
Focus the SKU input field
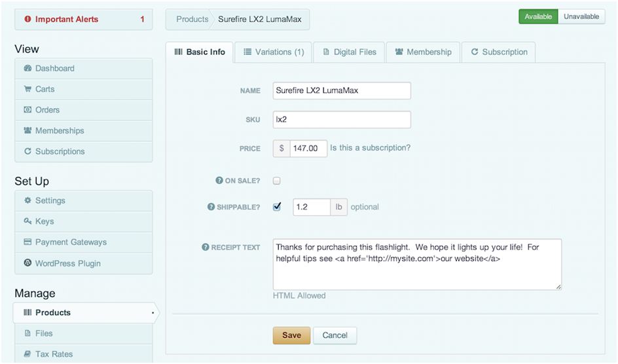tap(342, 120)
